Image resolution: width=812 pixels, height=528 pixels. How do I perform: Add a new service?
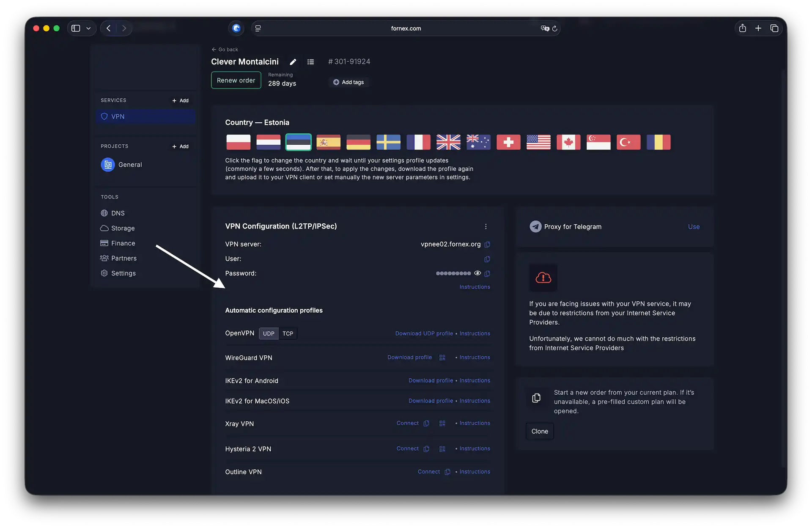pyautogui.click(x=181, y=101)
